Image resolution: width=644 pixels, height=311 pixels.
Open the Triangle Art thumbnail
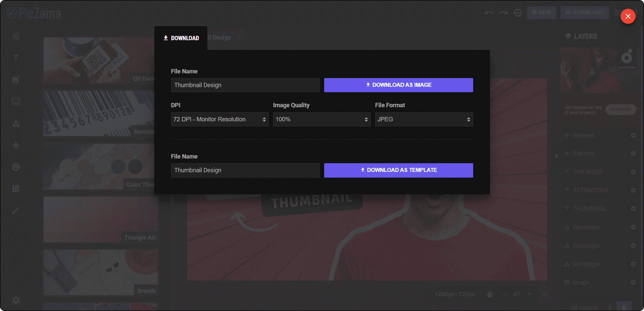pos(101,220)
